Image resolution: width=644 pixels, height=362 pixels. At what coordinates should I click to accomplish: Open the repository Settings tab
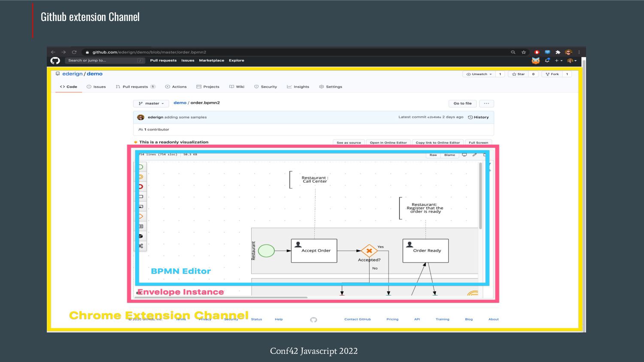click(x=331, y=87)
